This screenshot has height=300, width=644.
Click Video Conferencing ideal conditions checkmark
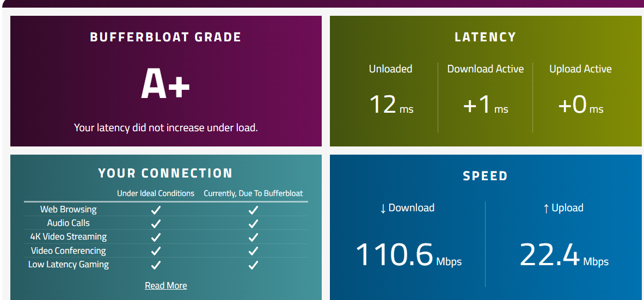tap(156, 251)
